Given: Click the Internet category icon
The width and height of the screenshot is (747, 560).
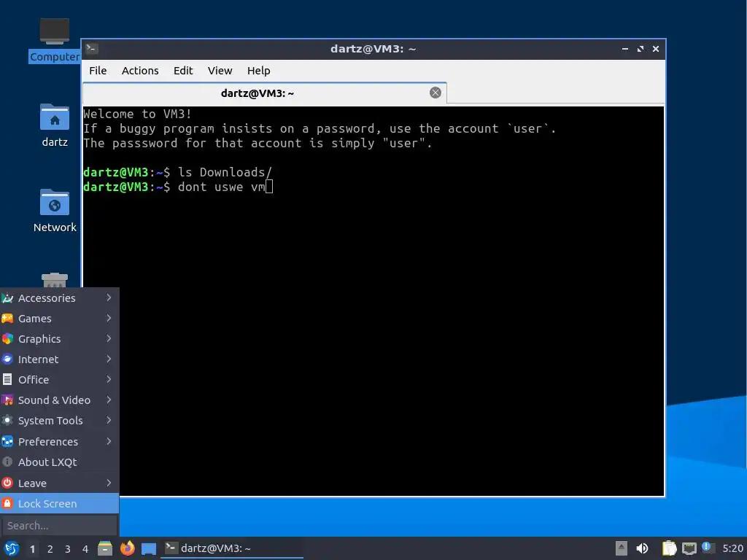Looking at the screenshot, I should pyautogui.click(x=7, y=359).
